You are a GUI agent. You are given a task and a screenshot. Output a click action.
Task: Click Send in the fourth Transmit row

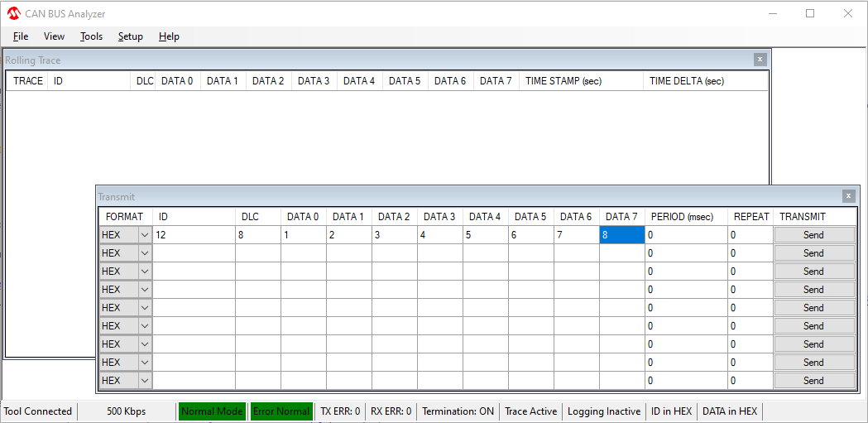point(813,290)
